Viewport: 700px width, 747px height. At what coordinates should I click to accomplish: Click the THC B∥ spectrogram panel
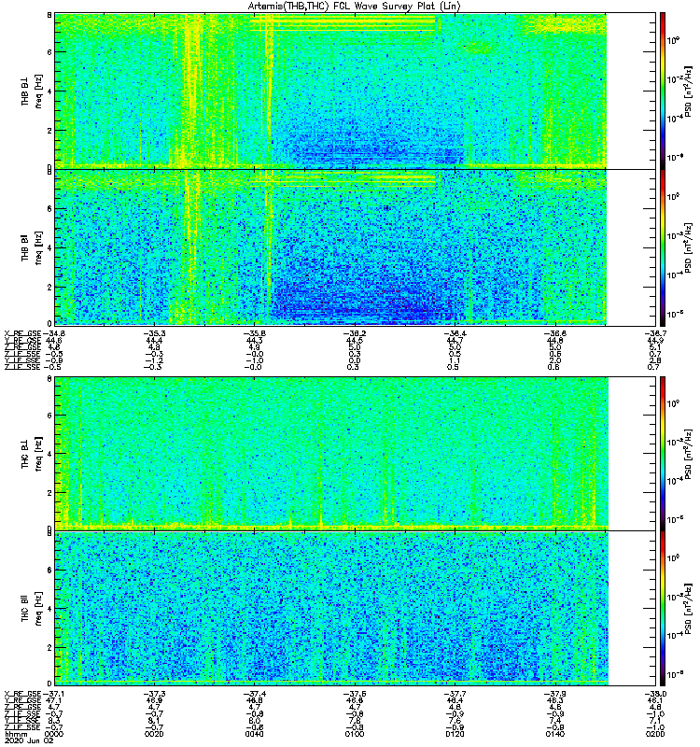tap(331, 609)
